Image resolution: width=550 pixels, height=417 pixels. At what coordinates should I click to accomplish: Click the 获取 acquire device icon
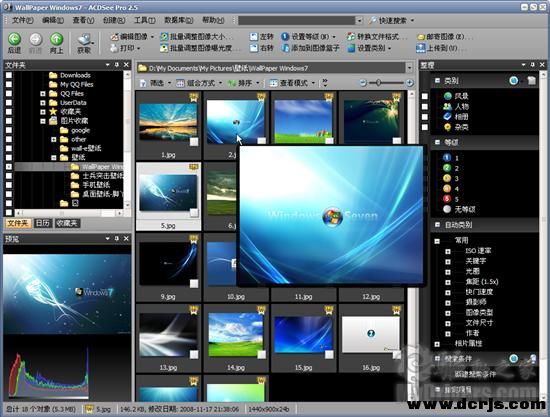coord(85,39)
